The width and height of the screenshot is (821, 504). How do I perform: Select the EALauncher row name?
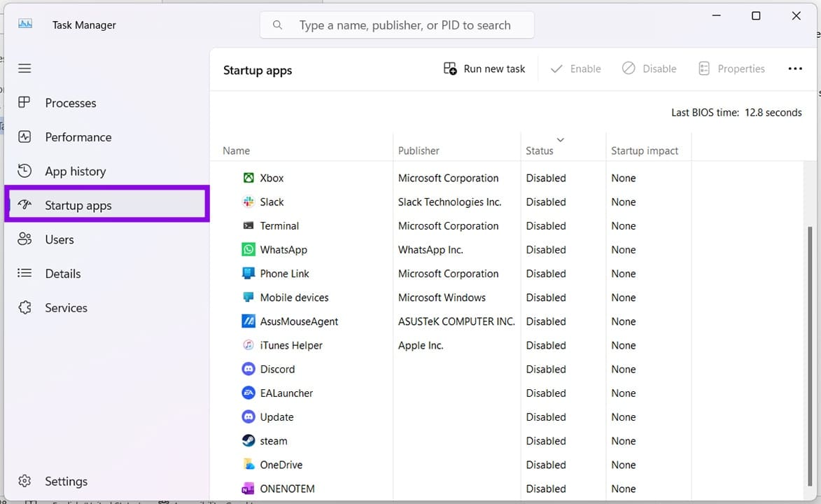click(286, 393)
